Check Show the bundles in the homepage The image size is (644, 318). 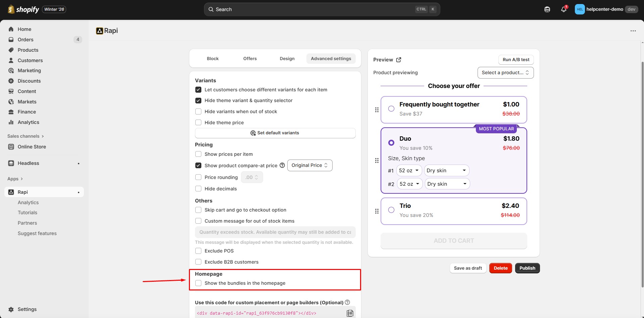(x=198, y=283)
